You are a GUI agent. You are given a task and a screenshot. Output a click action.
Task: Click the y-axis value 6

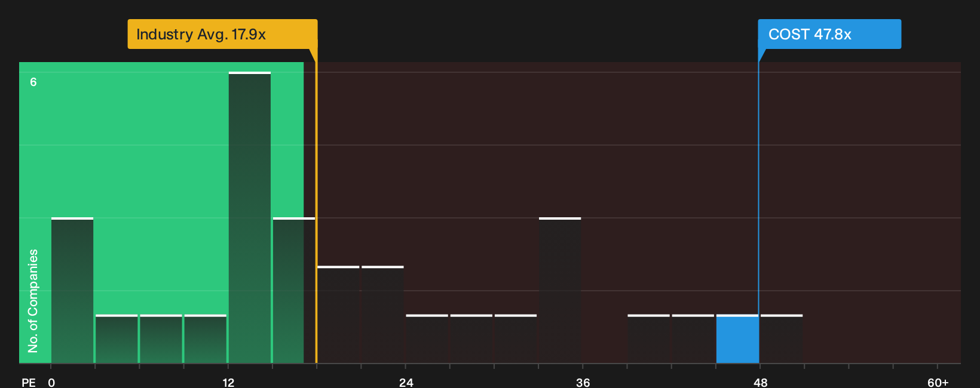[33, 82]
